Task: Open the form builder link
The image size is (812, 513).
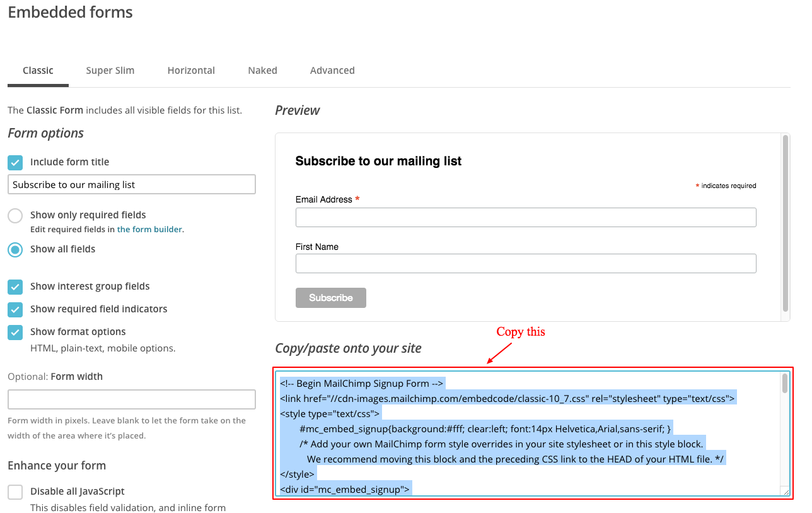Action: pos(150,230)
